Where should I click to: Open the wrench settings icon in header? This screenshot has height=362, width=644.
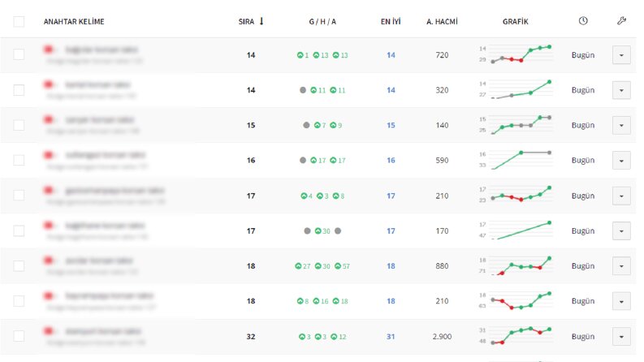[621, 21]
